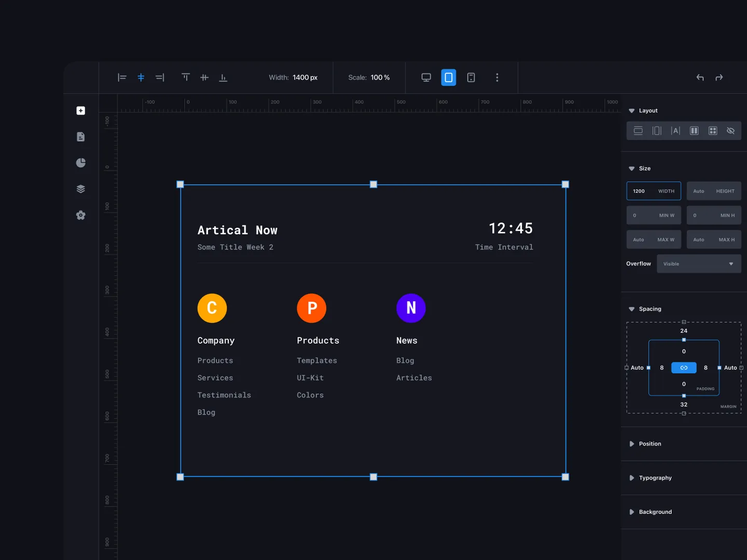
Task: Click the Templates link under Products
Action: point(316,360)
